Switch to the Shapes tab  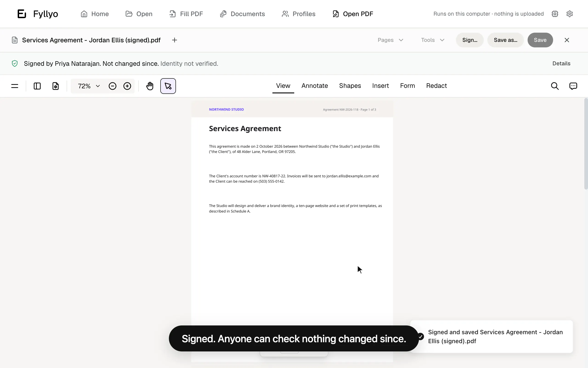coord(350,86)
